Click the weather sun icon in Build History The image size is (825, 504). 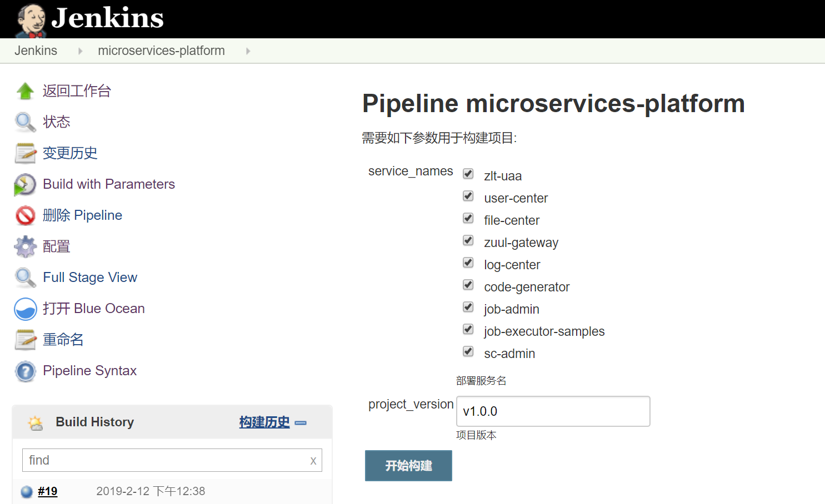click(36, 423)
